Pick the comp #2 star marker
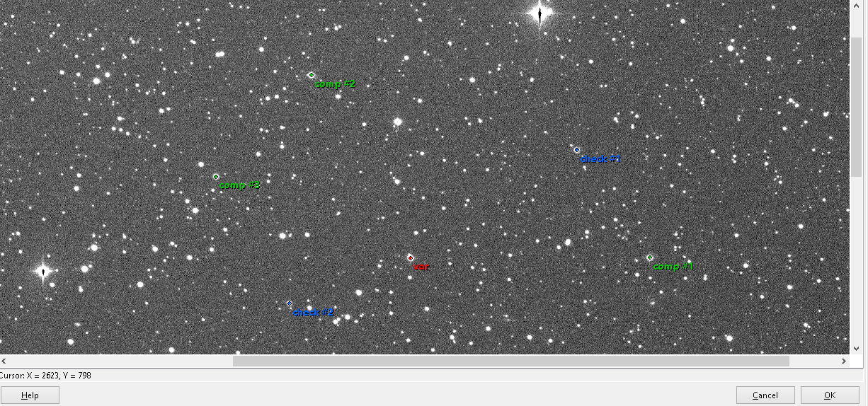 click(311, 75)
